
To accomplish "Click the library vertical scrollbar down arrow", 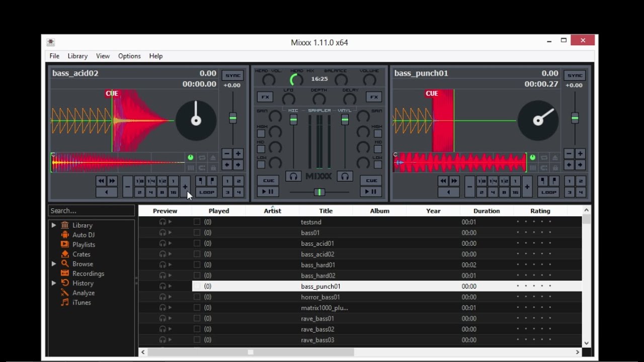I will [587, 343].
